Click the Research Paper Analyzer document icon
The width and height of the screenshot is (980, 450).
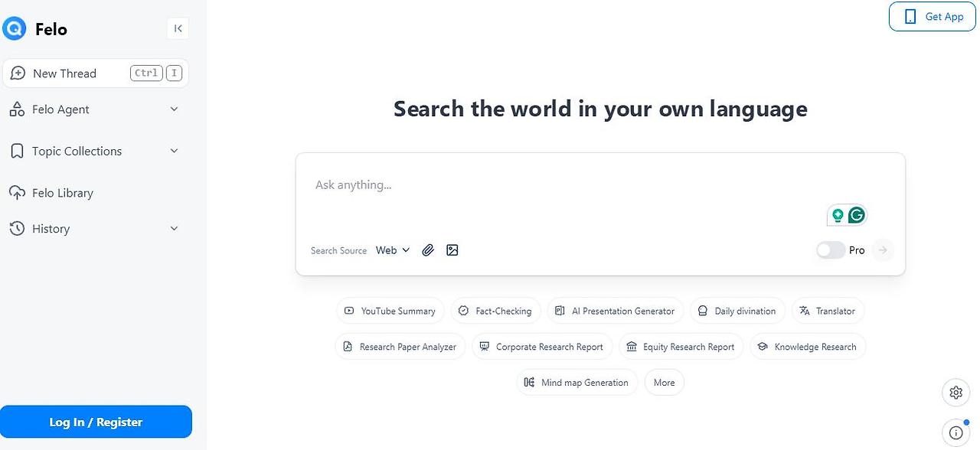348,347
